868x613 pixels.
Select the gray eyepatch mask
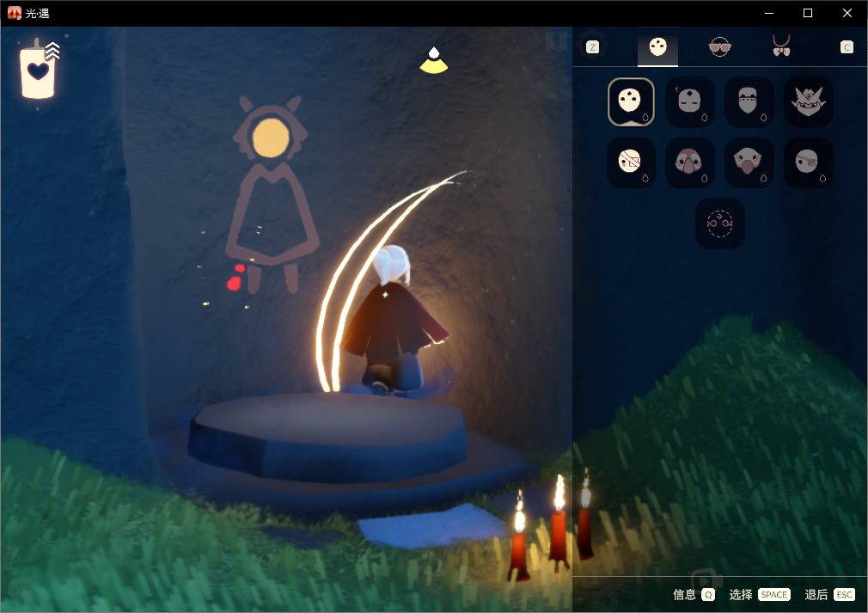[x=808, y=162]
